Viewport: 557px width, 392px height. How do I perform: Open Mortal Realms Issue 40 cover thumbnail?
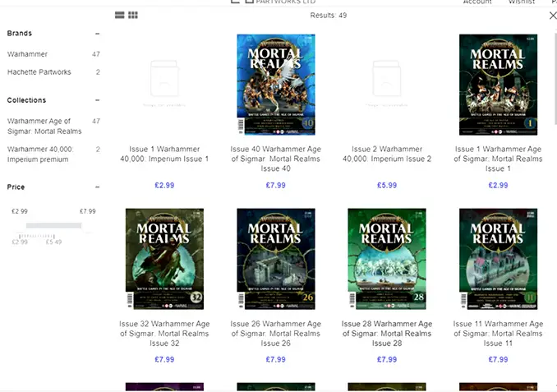(x=276, y=85)
